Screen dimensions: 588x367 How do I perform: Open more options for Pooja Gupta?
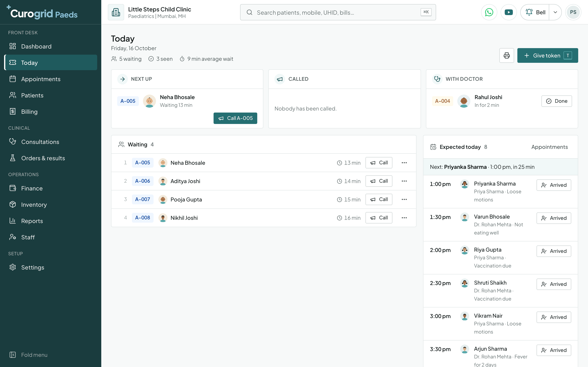point(404,199)
